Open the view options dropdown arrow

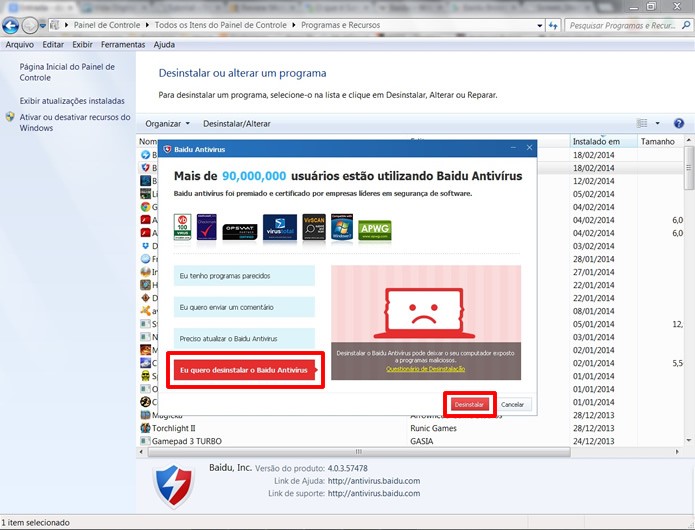pyautogui.click(x=657, y=123)
